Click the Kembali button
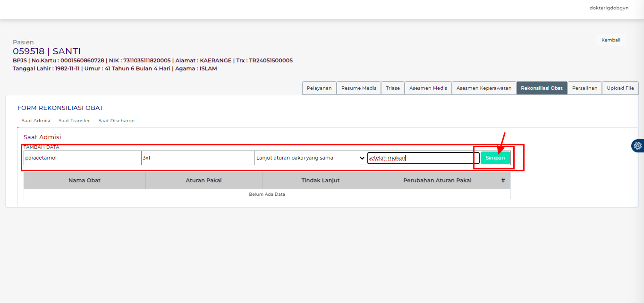The width and height of the screenshot is (644, 303). 610,40
